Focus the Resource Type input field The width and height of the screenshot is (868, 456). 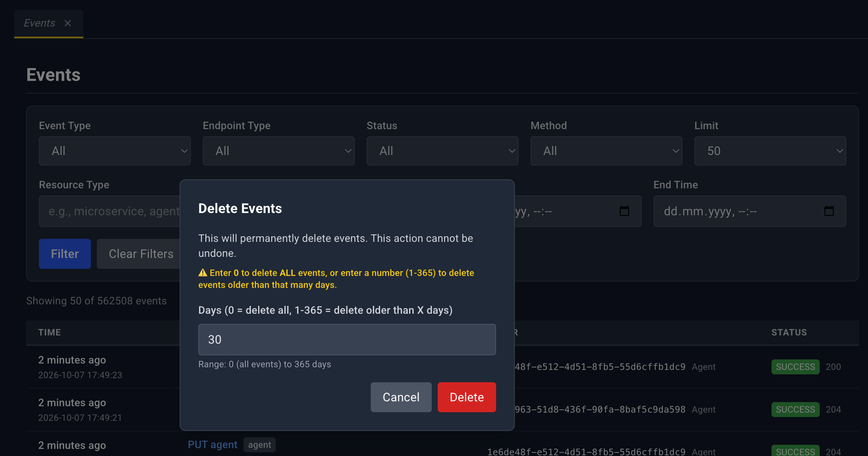[110, 211]
